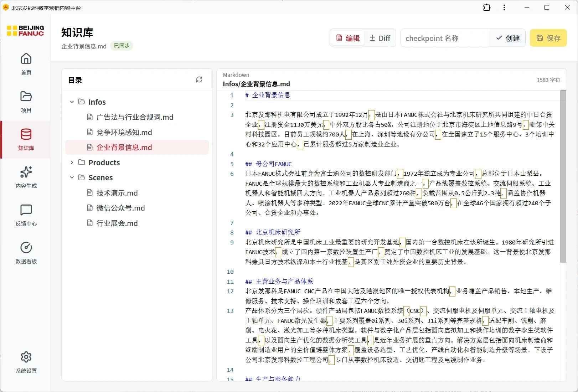Switch to Diff view

(380, 38)
